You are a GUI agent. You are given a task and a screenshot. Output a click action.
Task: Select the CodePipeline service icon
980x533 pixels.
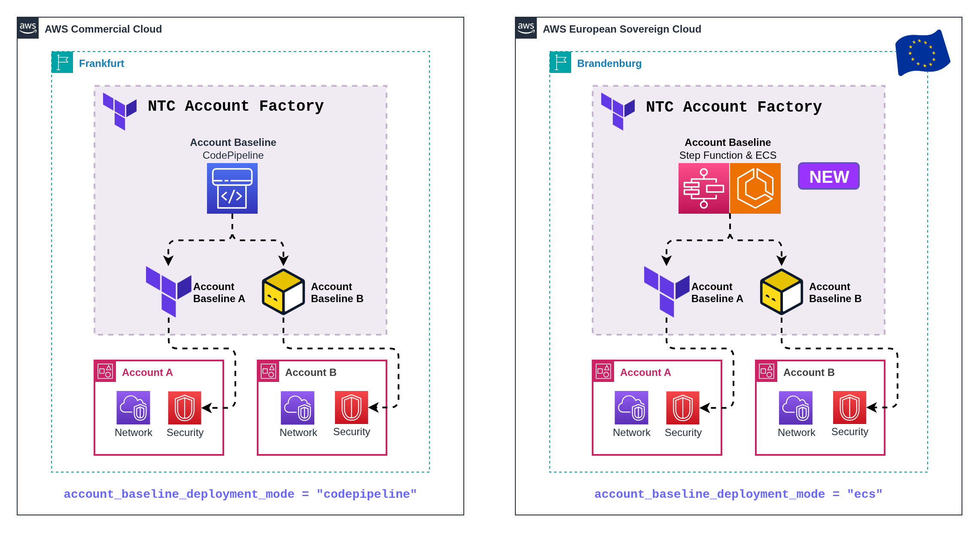coord(232,188)
